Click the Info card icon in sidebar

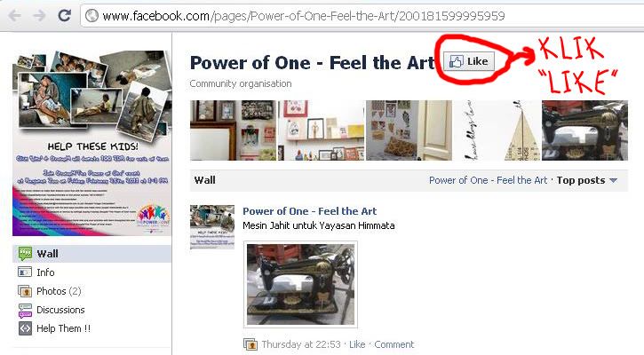[25, 272]
